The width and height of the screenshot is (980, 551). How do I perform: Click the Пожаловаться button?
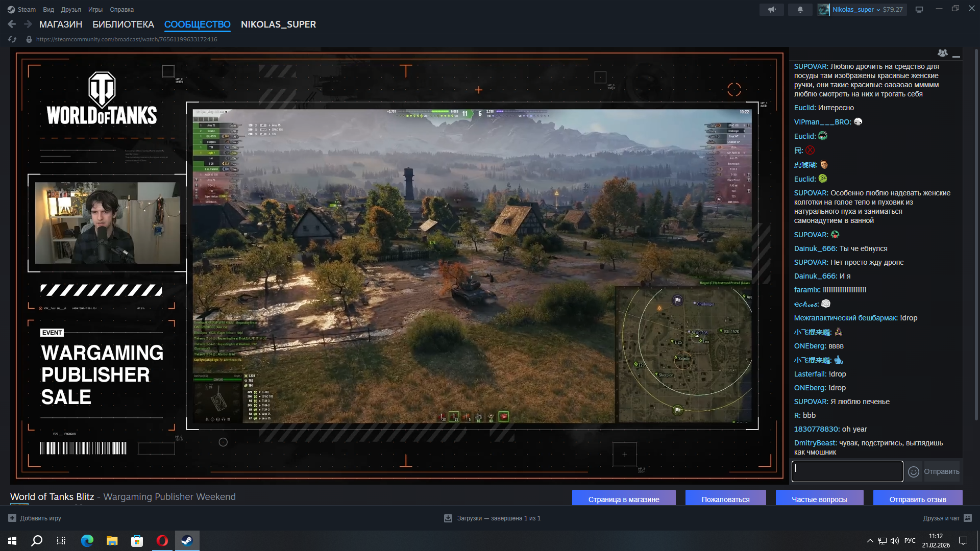725,499
